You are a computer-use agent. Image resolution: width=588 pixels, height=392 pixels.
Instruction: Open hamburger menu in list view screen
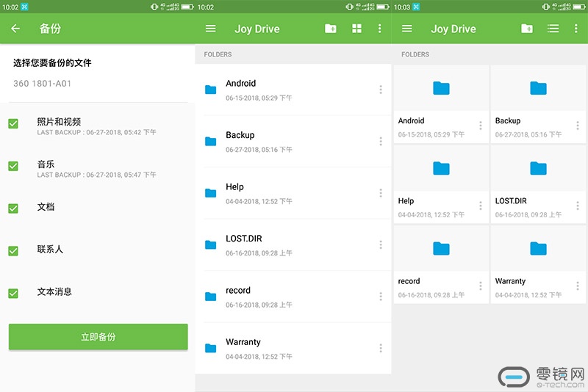pyautogui.click(x=211, y=29)
